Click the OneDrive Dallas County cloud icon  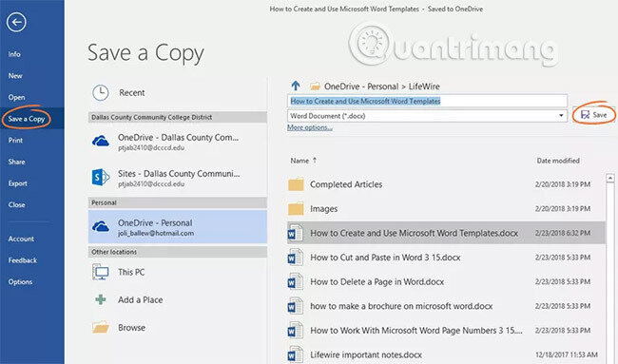(101, 142)
